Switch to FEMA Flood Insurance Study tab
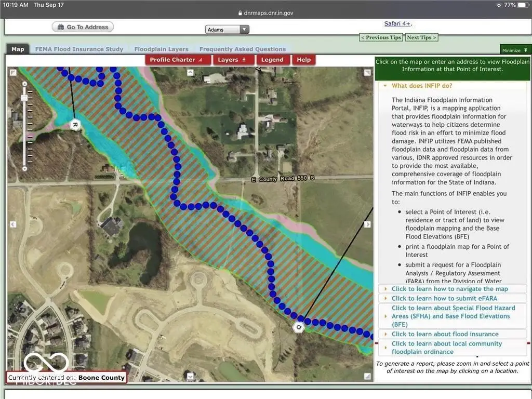The height and width of the screenshot is (399, 532). [79, 49]
